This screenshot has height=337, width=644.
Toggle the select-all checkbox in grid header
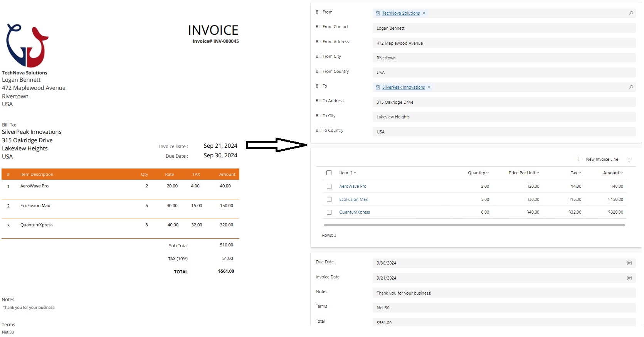point(329,173)
